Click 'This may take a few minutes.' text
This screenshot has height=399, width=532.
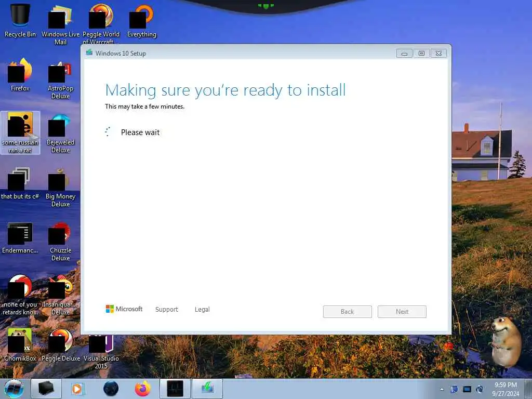[x=144, y=107]
